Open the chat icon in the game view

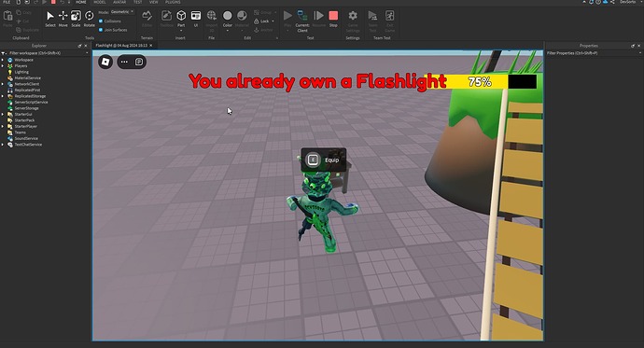point(139,62)
